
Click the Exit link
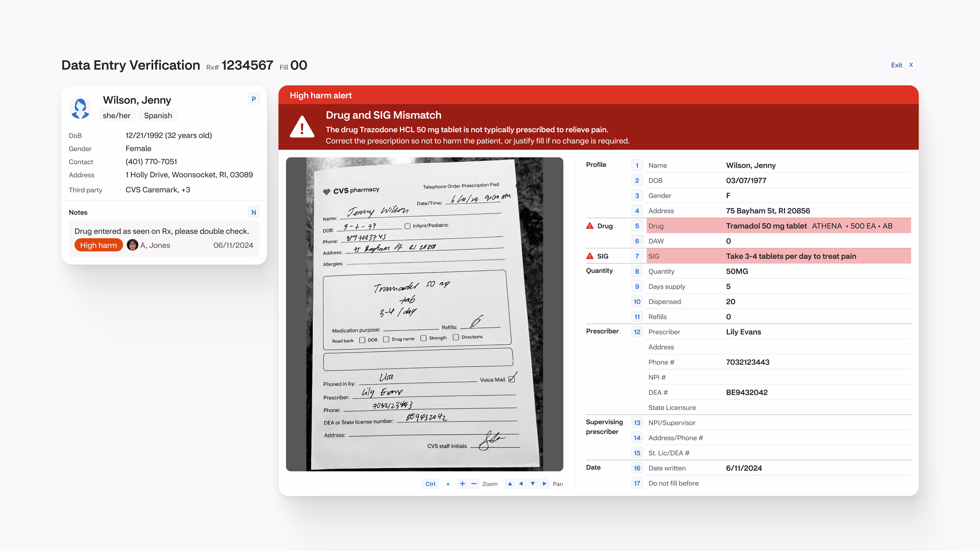click(896, 65)
